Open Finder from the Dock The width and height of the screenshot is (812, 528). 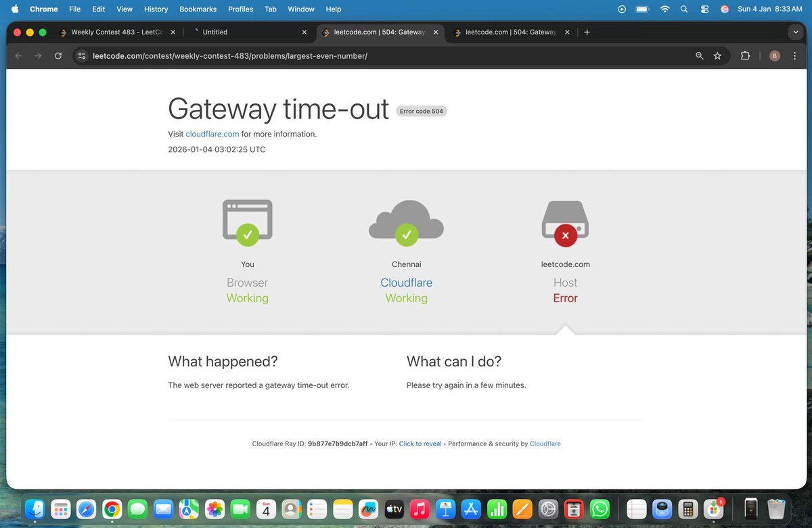35,508
